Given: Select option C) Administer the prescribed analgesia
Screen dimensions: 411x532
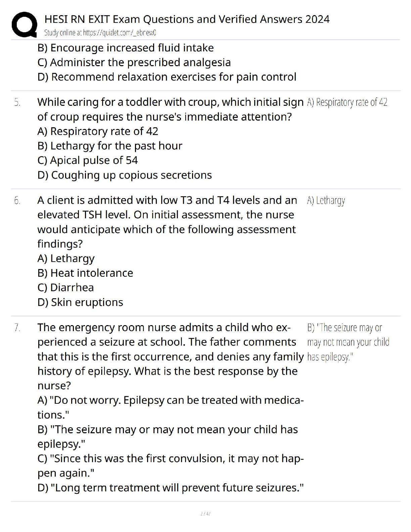Looking at the screenshot, I should coord(134,62).
